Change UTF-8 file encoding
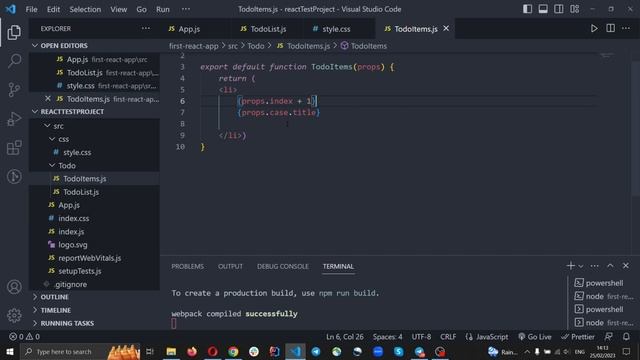 click(421, 337)
